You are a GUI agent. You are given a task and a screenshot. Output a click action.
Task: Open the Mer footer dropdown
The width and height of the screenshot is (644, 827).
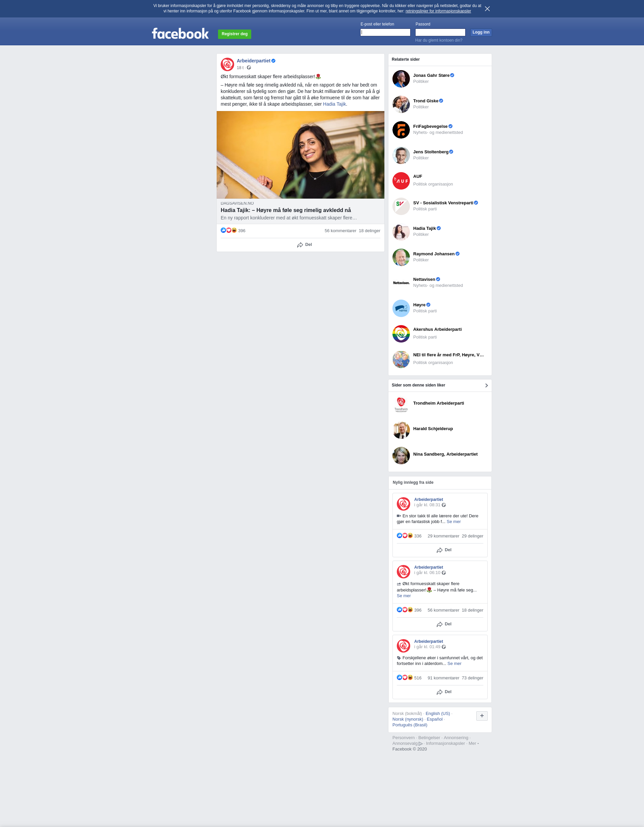coord(474,743)
